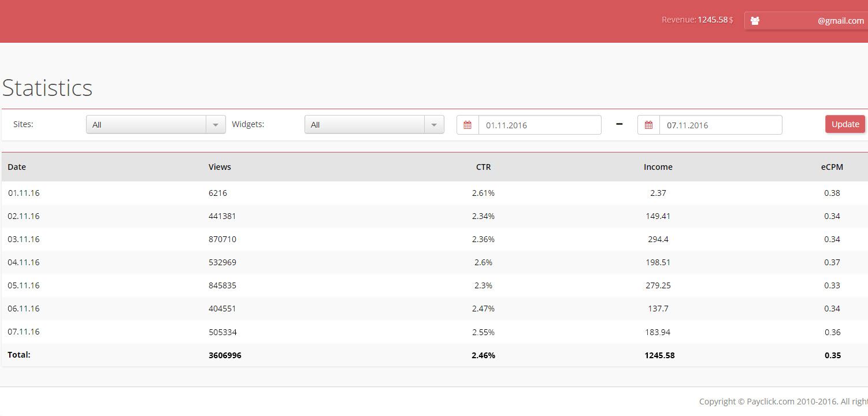This screenshot has width=868, height=416.
Task: Select the 03.11.16 date cell
Action: (x=24, y=239)
